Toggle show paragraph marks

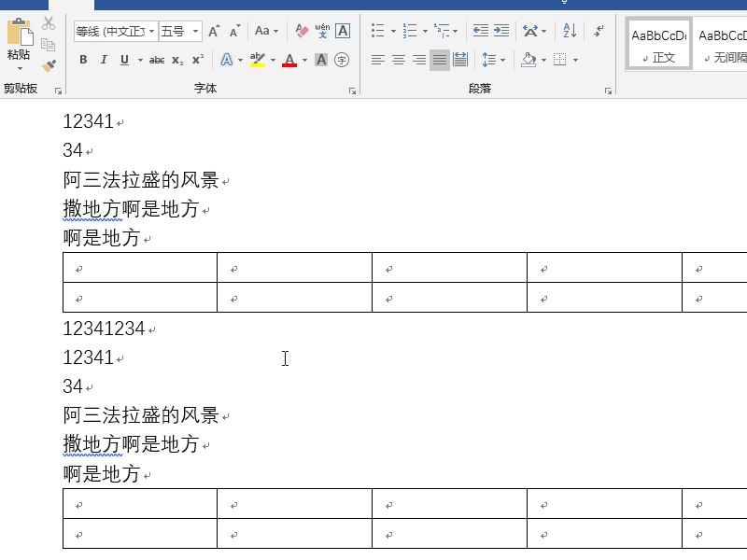[599, 31]
